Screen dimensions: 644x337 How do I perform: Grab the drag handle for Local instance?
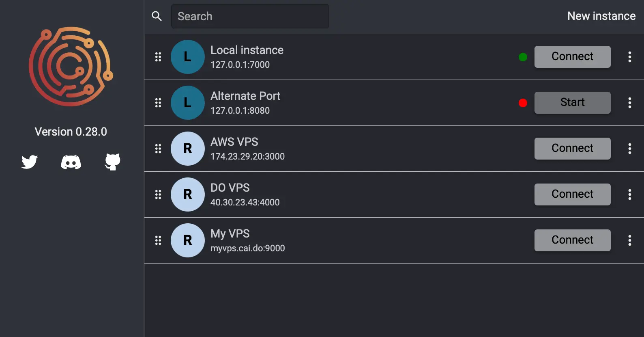[158, 57]
